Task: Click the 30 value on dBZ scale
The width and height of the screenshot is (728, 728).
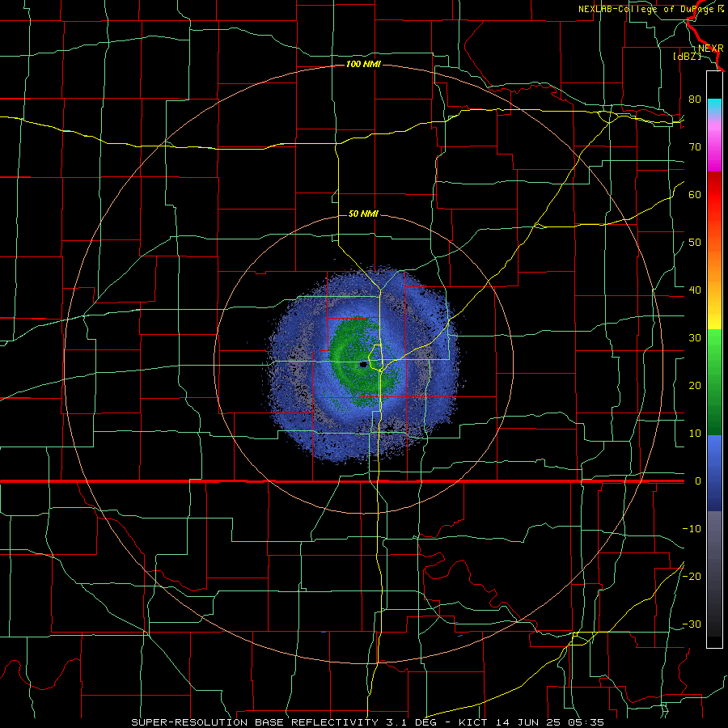Action: click(x=695, y=338)
